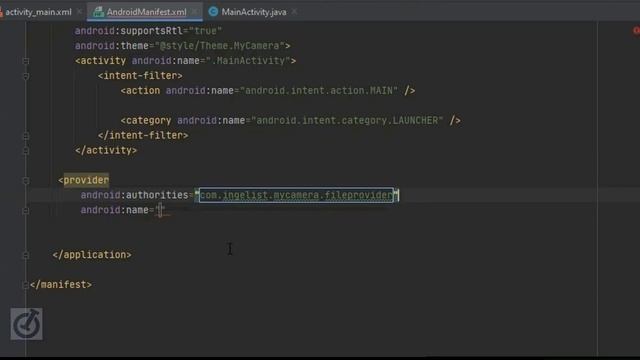Click the provider android:name attribute
This screenshot has width=640, height=360.
(x=114, y=210)
